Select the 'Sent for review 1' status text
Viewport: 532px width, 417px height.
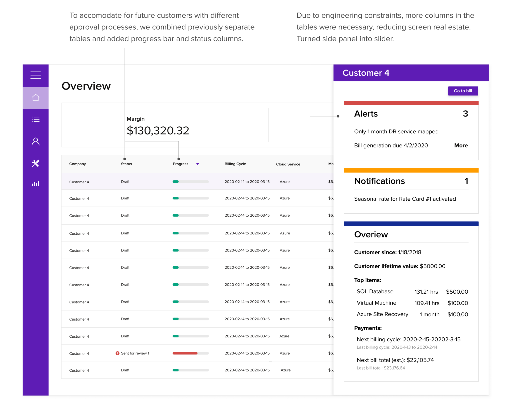135,353
